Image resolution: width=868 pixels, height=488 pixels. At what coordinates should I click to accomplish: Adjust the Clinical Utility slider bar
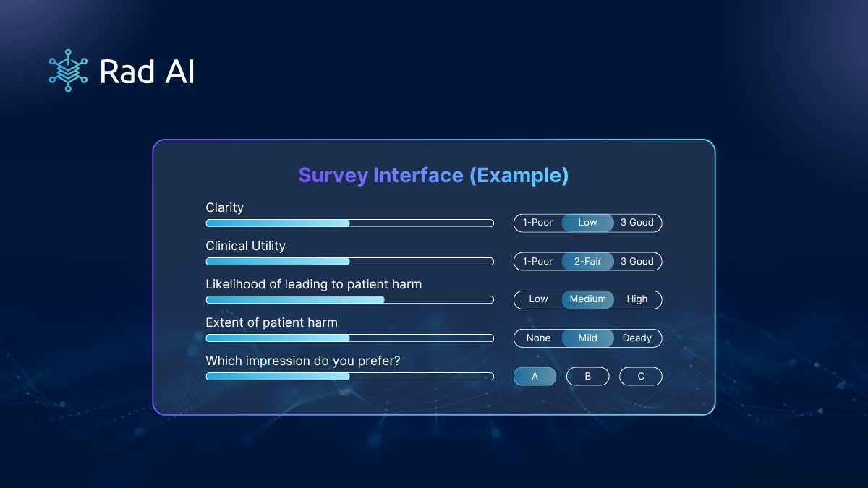350,262
